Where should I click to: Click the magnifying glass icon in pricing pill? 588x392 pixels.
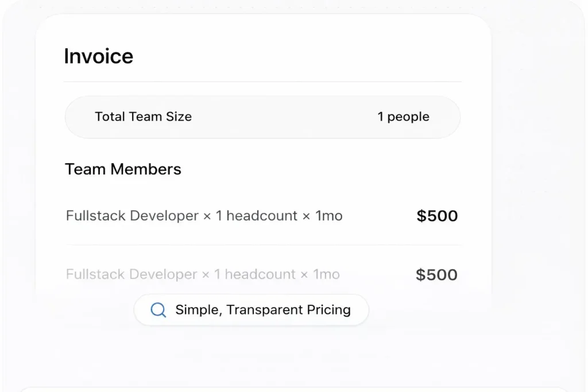point(158,310)
